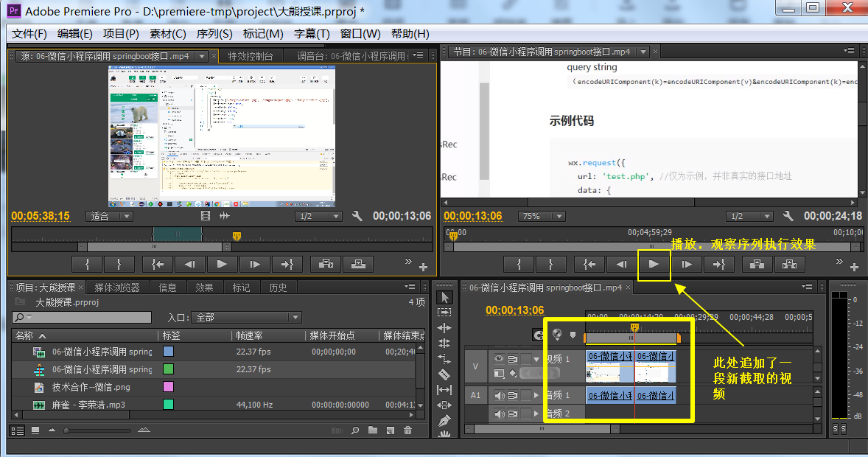This screenshot has height=457, width=868.
Task: Open the 入口 全部 dropdown
Action: [246, 318]
